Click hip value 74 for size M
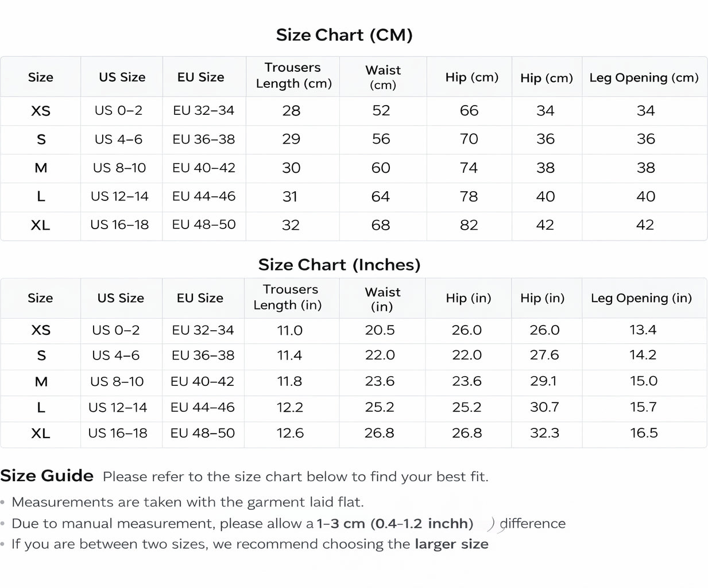Screen dimensions: 708x588 [469, 168]
